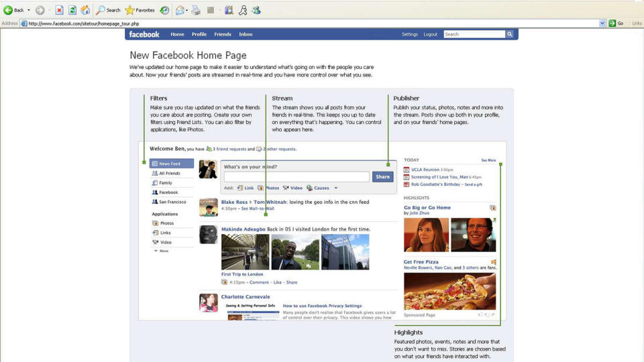
Task: Launch the AIM running man icon
Action: click(x=243, y=10)
